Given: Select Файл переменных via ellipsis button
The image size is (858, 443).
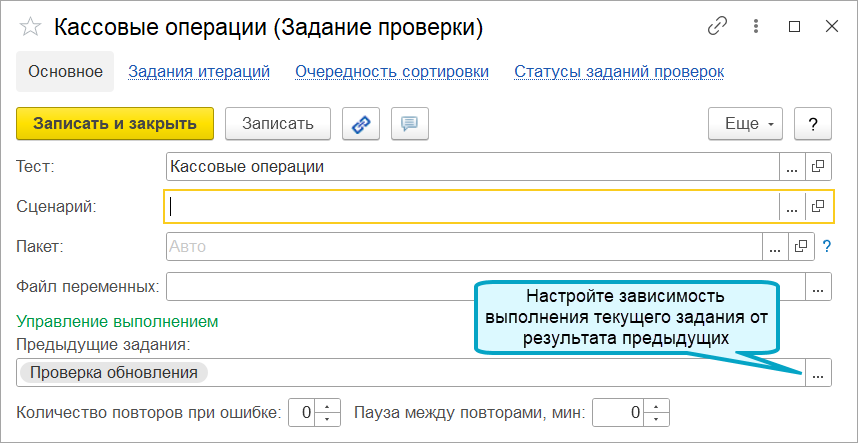Looking at the screenshot, I should pyautogui.click(x=819, y=287).
